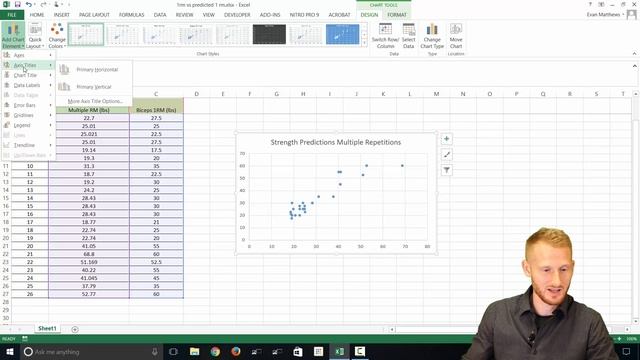Screen dimensions: 640x360
Task: Expand the formula bar chevron
Action: (634, 66)
